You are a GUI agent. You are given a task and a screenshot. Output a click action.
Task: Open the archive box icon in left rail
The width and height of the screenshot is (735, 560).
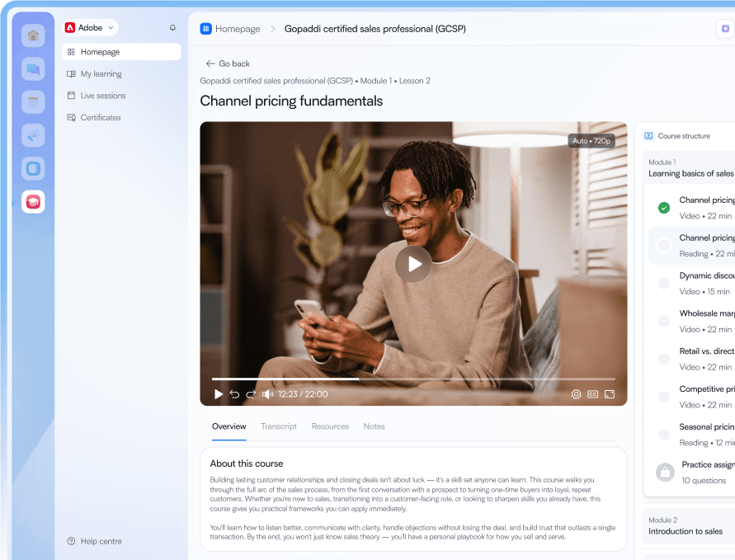tap(33, 101)
